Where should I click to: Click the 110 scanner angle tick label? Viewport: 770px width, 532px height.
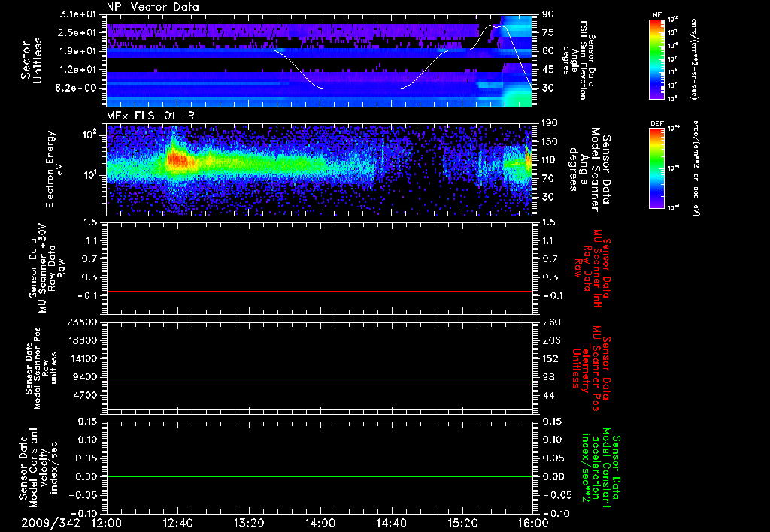[550, 160]
